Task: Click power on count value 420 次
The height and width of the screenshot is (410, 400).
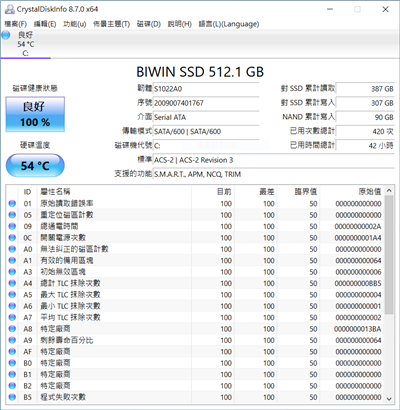Action: 365,131
